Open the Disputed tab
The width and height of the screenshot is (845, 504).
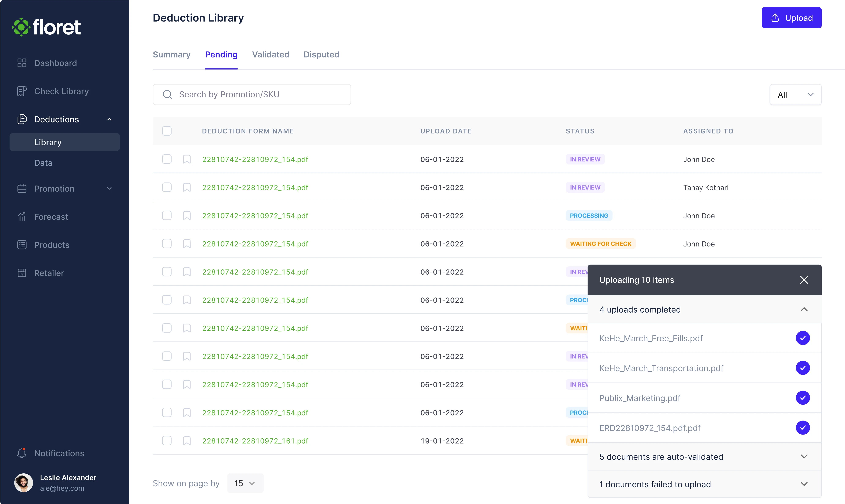(x=321, y=55)
